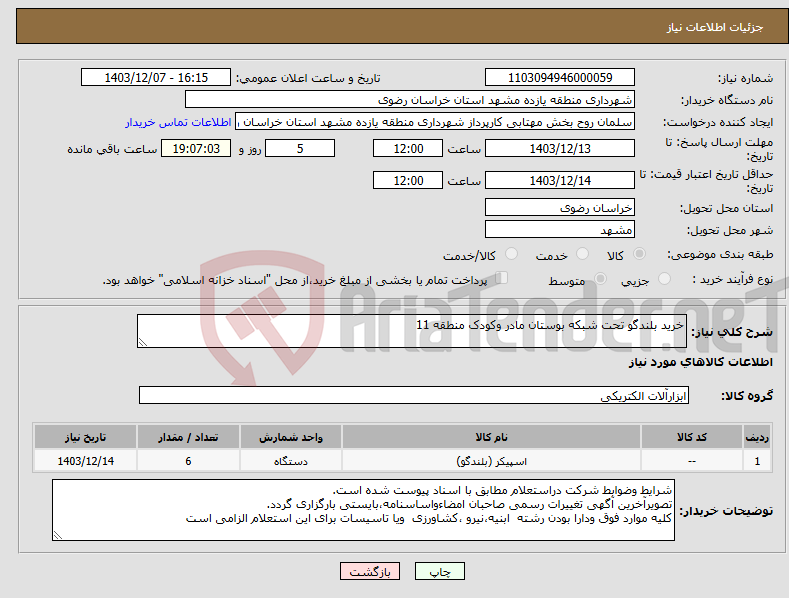Click the بازگشت back button
The image size is (789, 598).
click(x=370, y=571)
